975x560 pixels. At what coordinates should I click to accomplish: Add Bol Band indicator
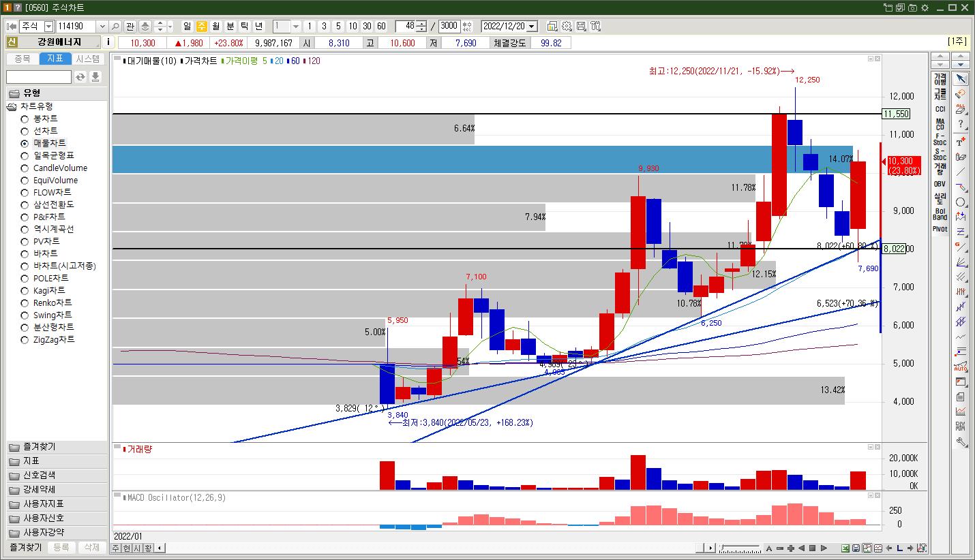click(x=940, y=214)
